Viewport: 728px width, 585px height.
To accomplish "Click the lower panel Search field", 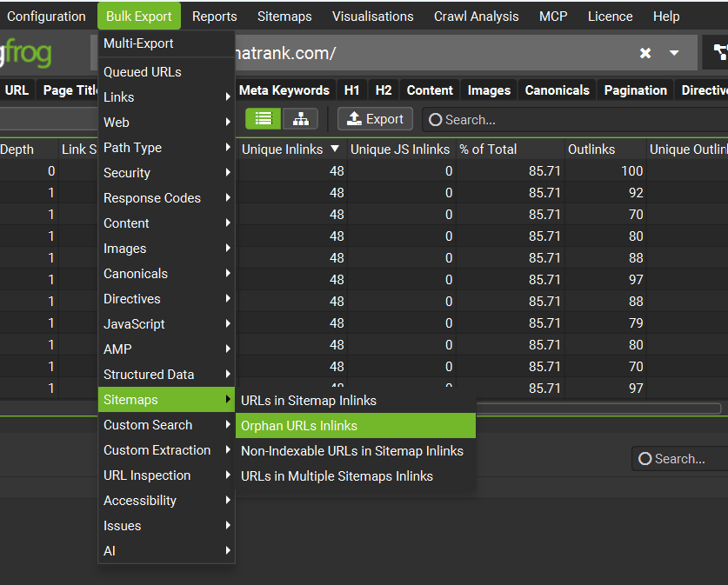I will coord(679,458).
